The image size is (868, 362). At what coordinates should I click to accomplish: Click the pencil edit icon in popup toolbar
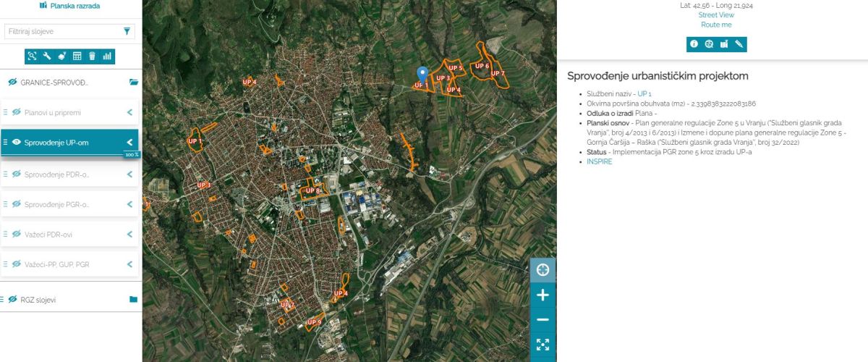[x=739, y=44]
